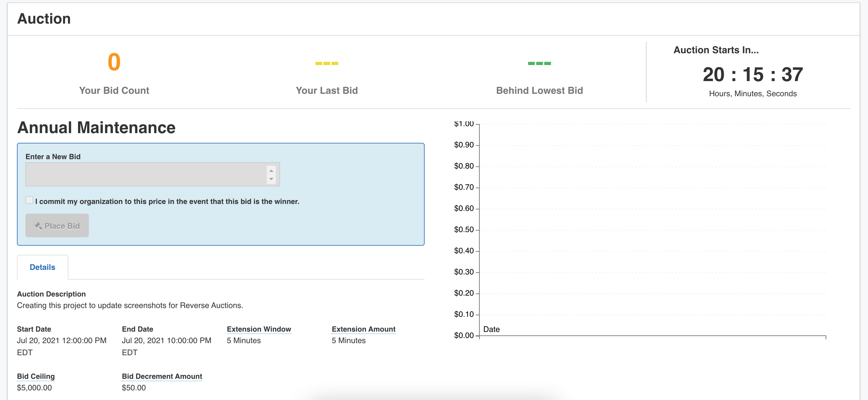868x400 pixels.
Task: Click the $0.50 label on chart axis
Action: click(464, 229)
